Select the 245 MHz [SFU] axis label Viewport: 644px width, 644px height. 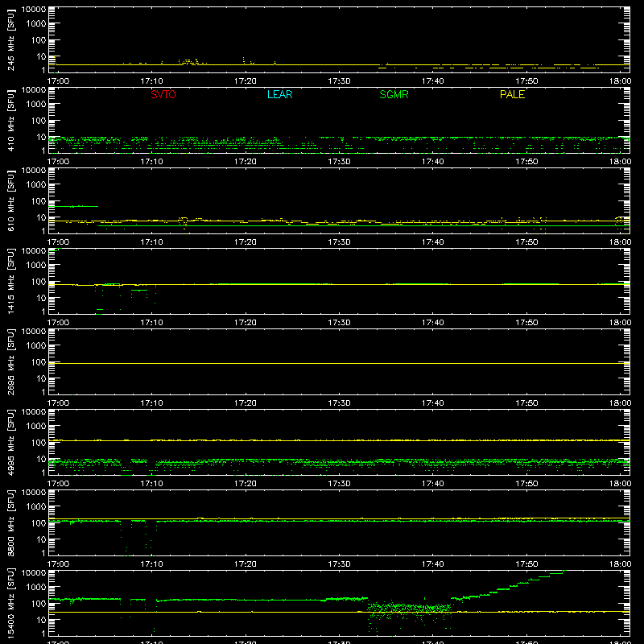point(10,39)
